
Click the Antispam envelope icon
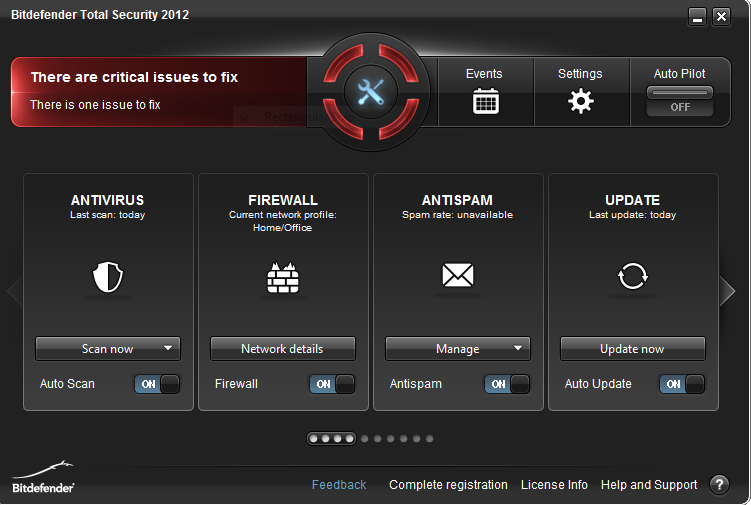[x=458, y=275]
